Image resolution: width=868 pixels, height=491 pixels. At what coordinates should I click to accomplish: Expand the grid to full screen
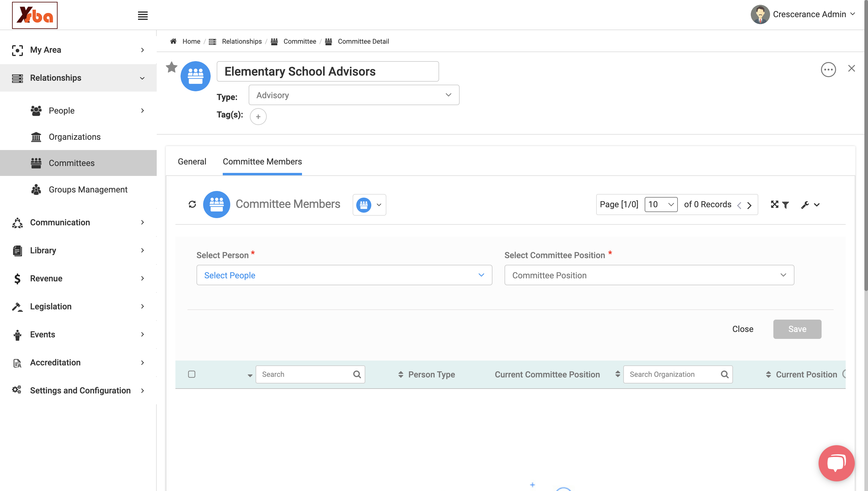coord(774,204)
